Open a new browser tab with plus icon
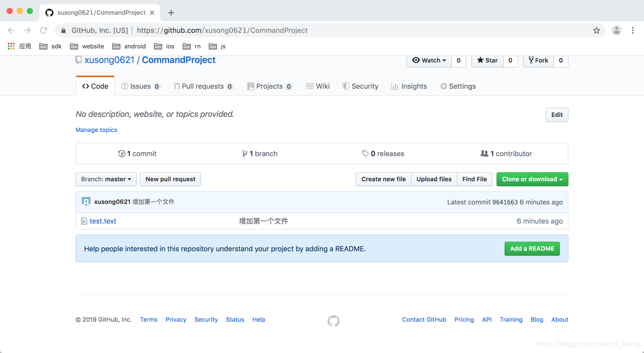This screenshot has width=644, height=353. pos(171,13)
